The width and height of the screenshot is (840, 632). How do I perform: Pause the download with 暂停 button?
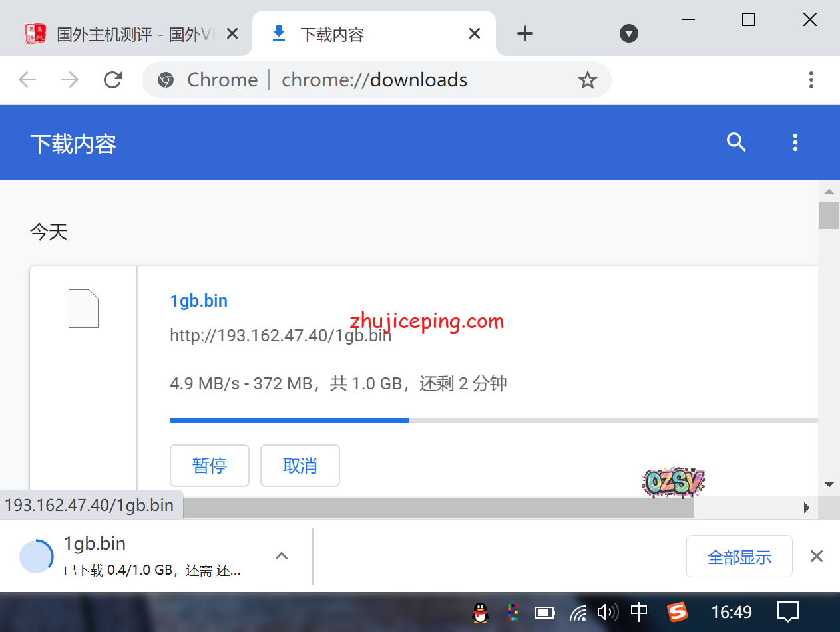(210, 466)
